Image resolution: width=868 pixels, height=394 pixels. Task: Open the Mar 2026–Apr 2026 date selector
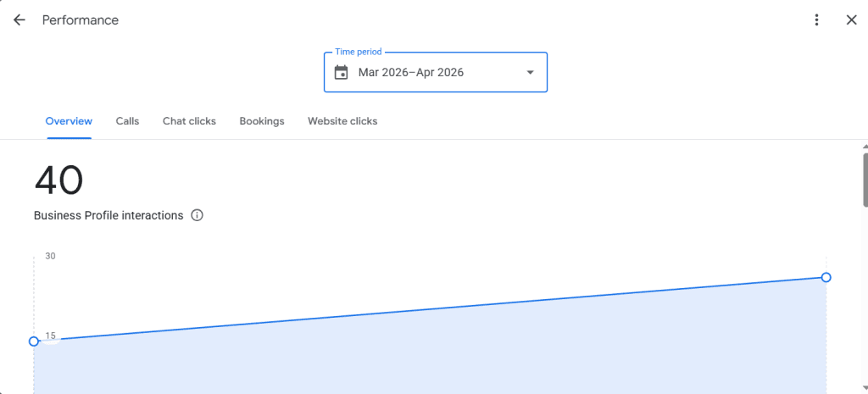(x=436, y=73)
